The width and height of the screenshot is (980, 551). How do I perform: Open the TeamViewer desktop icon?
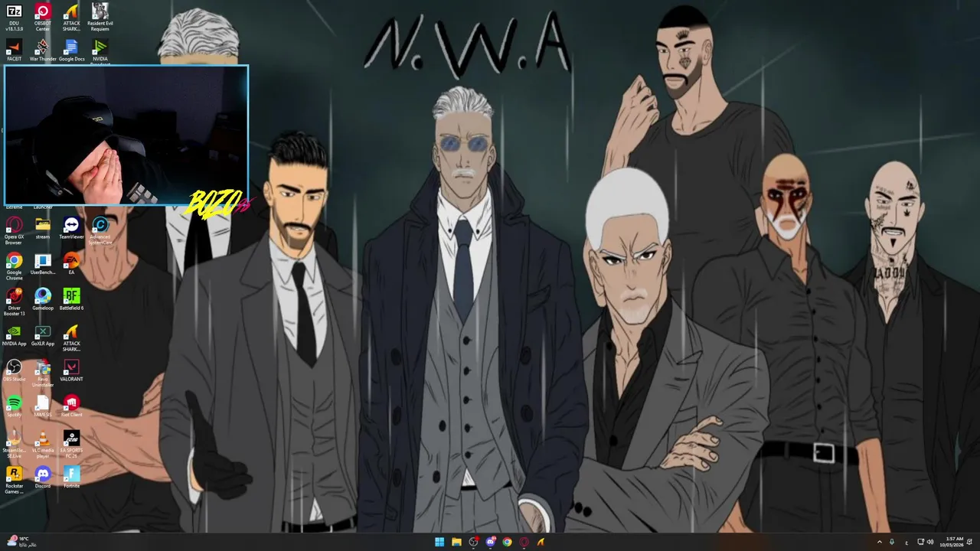pos(71,228)
